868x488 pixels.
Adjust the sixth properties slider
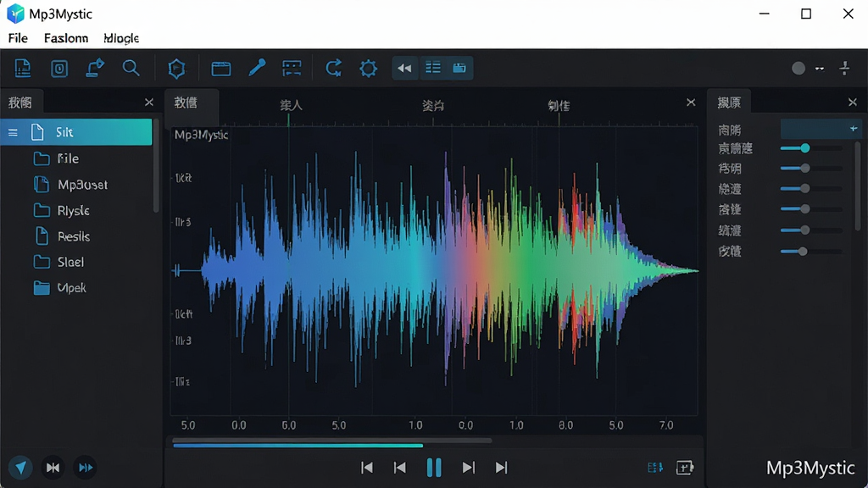[811, 251]
